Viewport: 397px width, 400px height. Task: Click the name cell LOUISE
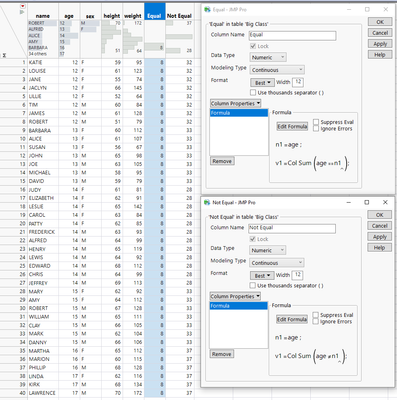(43, 71)
